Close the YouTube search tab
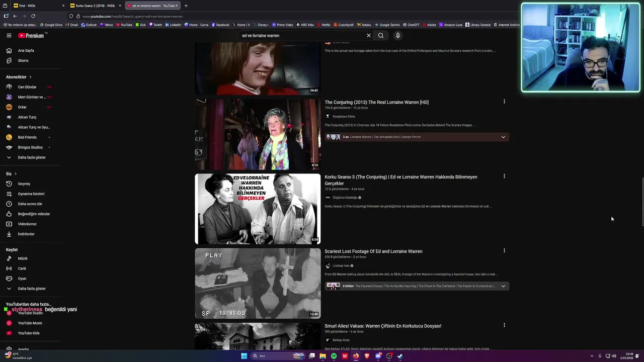This screenshot has height=362, width=644. (x=177, y=6)
